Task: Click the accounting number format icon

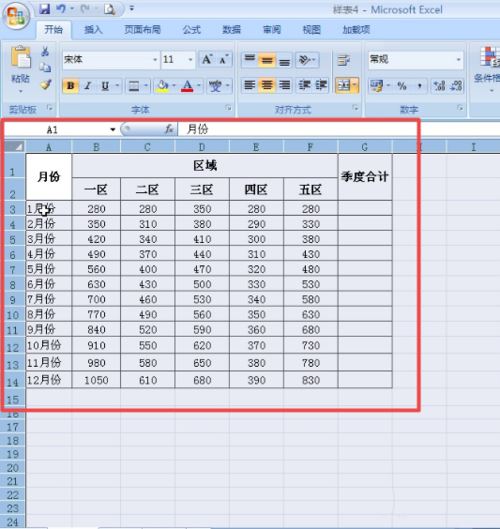Action: point(376,86)
